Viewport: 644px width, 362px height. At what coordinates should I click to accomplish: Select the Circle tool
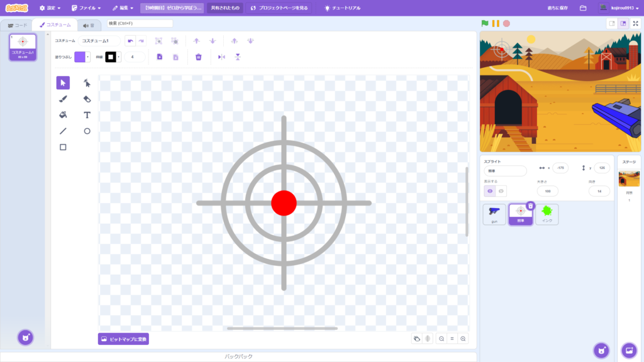click(x=87, y=131)
